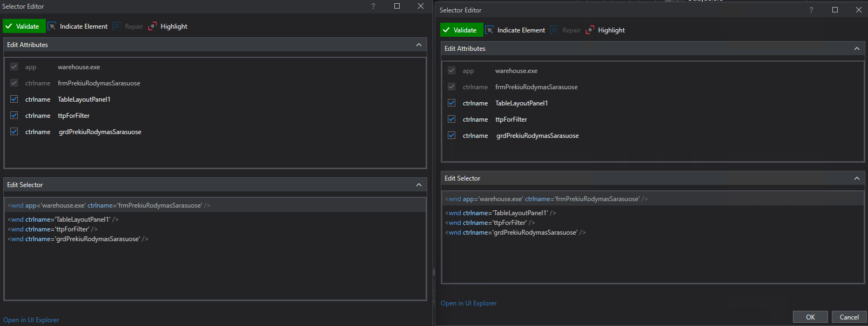868x326 pixels.
Task: Click Validate in the left Selector Editor
Action: [x=23, y=26]
